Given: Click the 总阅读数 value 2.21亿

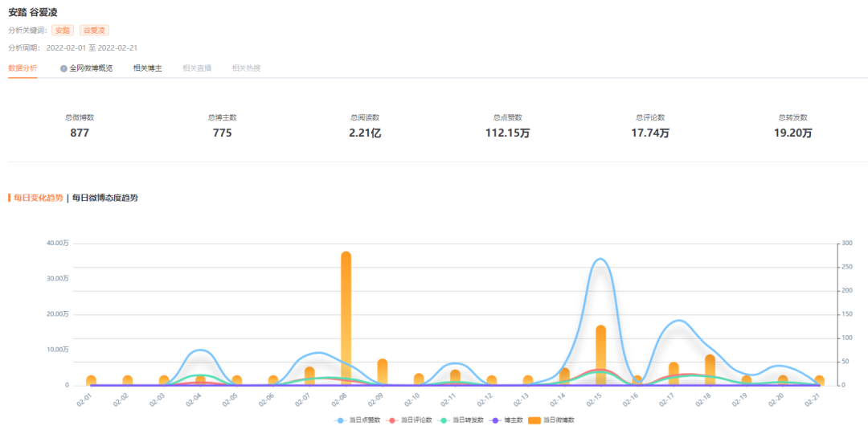Looking at the screenshot, I should coord(365,133).
